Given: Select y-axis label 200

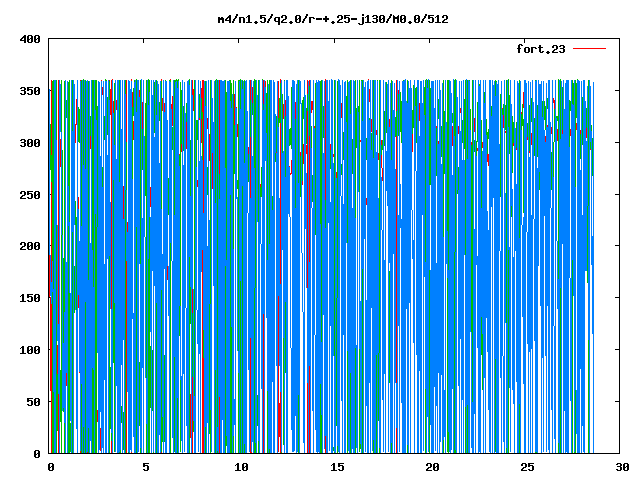Looking at the screenshot, I should point(30,246).
